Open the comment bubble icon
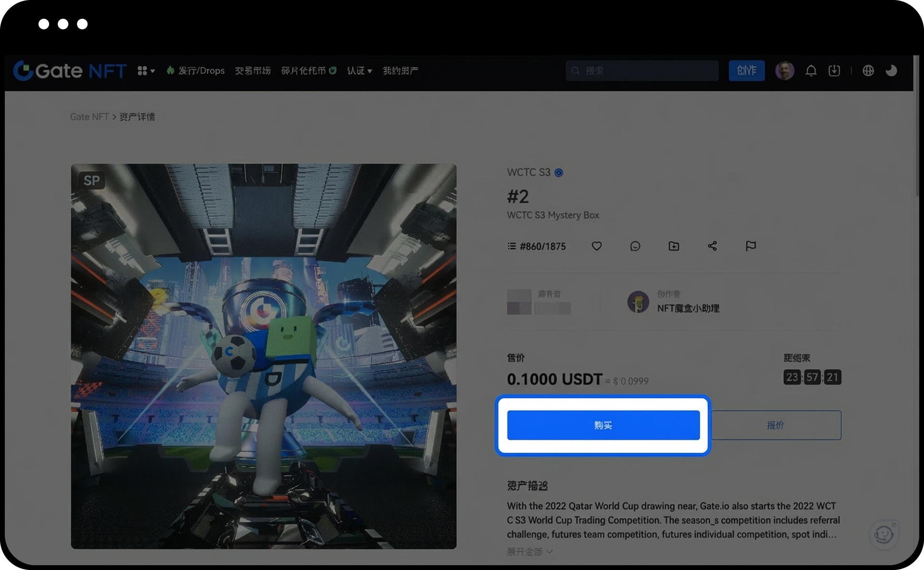Viewport: 924px width, 570px height. coord(635,246)
